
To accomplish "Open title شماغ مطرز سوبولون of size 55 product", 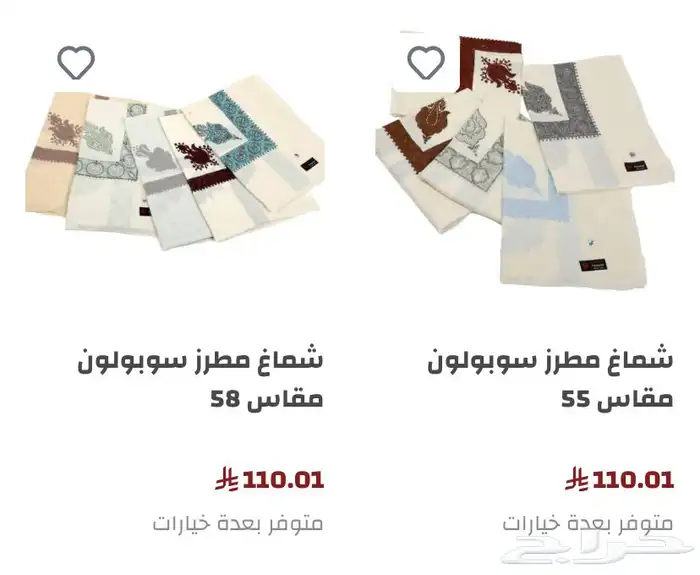I will [x=550, y=362].
